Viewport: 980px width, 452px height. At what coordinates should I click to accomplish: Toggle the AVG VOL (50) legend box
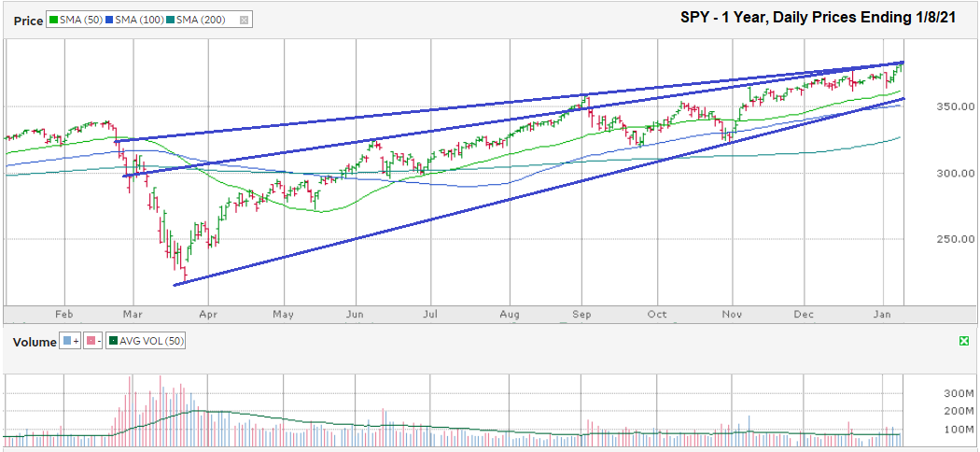tap(145, 342)
